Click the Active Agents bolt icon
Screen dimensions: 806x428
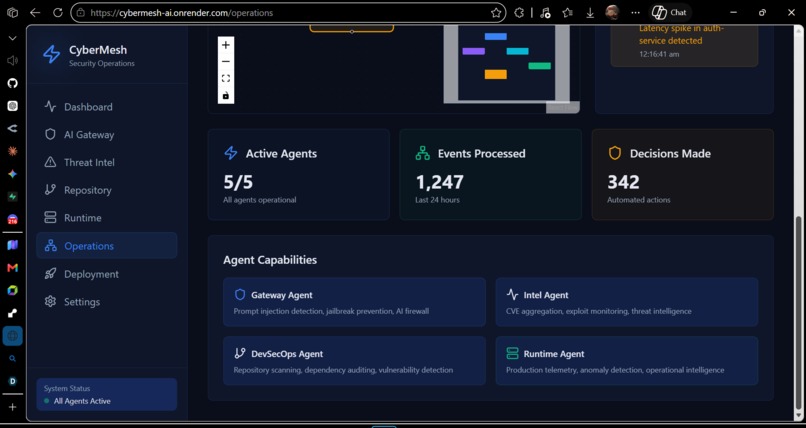(231, 153)
